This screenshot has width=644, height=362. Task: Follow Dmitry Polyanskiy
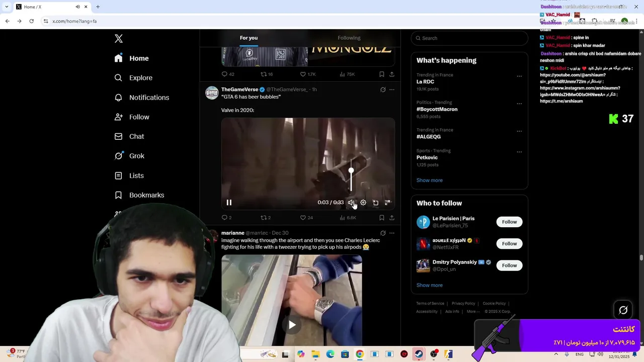tap(509, 265)
